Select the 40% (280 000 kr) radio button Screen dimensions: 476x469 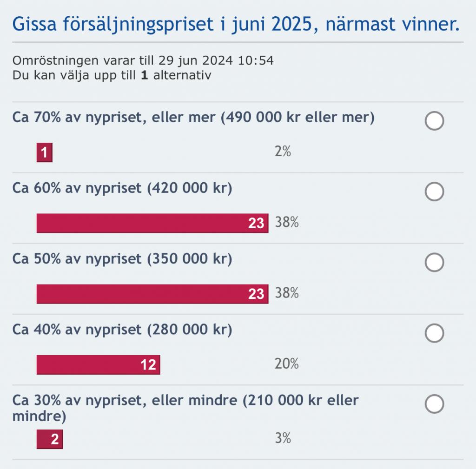coord(435,333)
